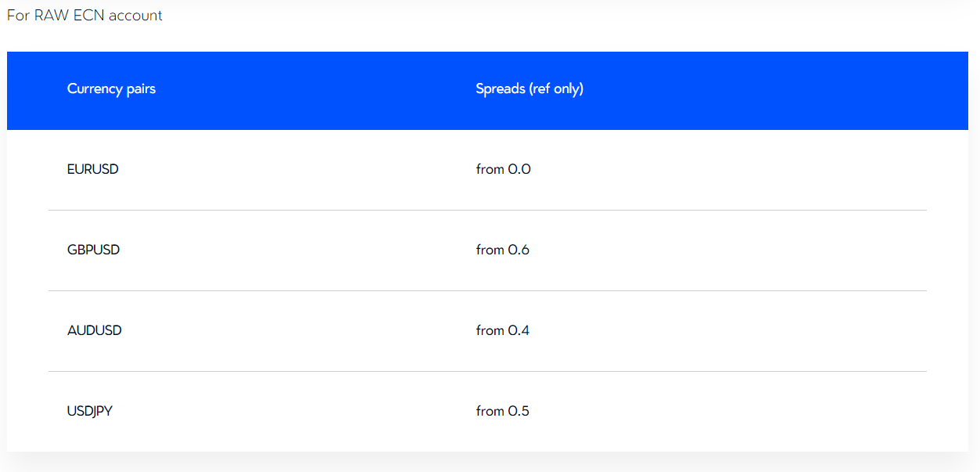The width and height of the screenshot is (980, 472).
Task: Select the 'from 0.5' spread value
Action: click(x=502, y=411)
